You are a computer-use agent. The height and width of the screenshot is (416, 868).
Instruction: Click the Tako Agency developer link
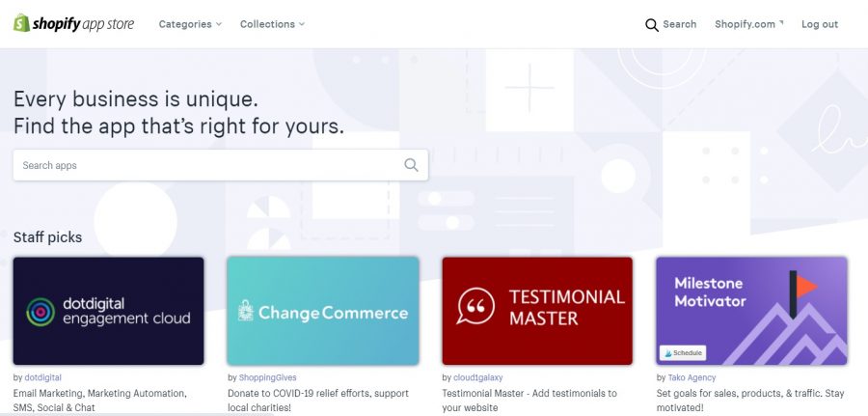pos(692,377)
